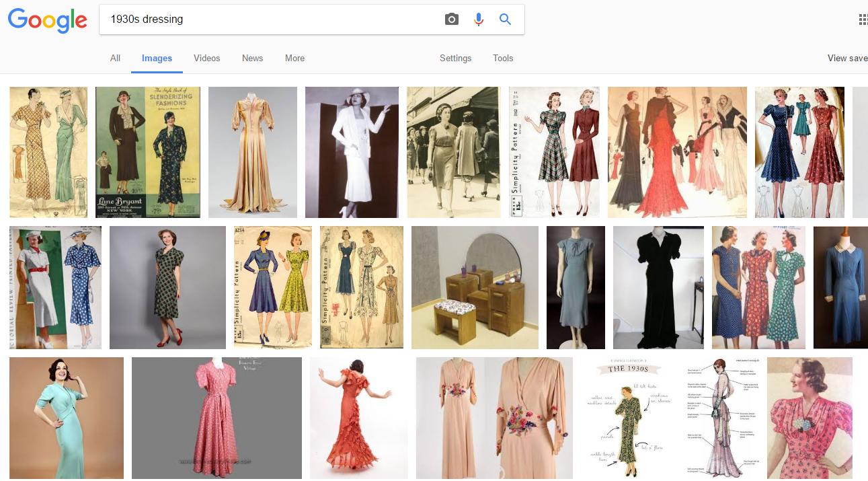
Task: Open search by image camera icon
Action: (452, 20)
